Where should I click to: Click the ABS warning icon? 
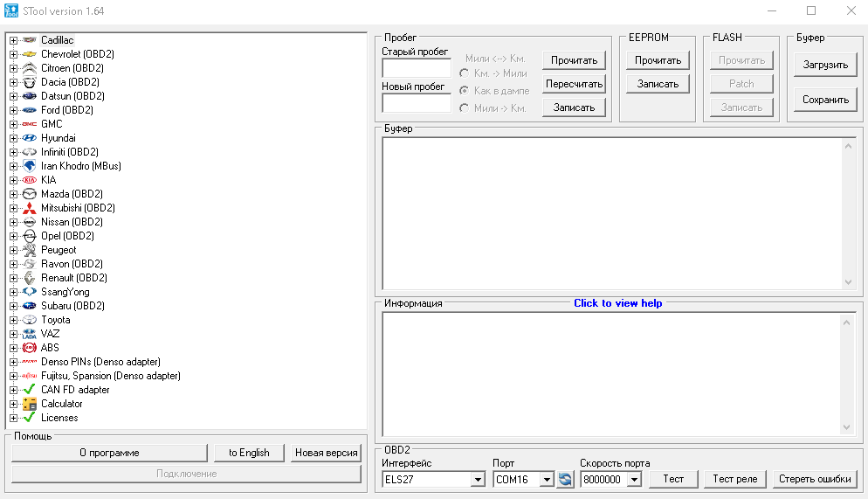click(x=29, y=348)
